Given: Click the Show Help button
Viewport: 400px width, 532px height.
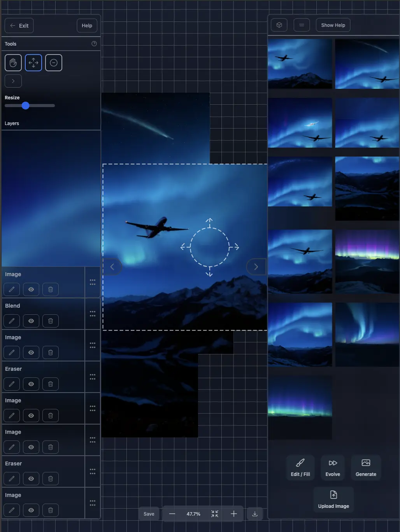Looking at the screenshot, I should [x=333, y=25].
